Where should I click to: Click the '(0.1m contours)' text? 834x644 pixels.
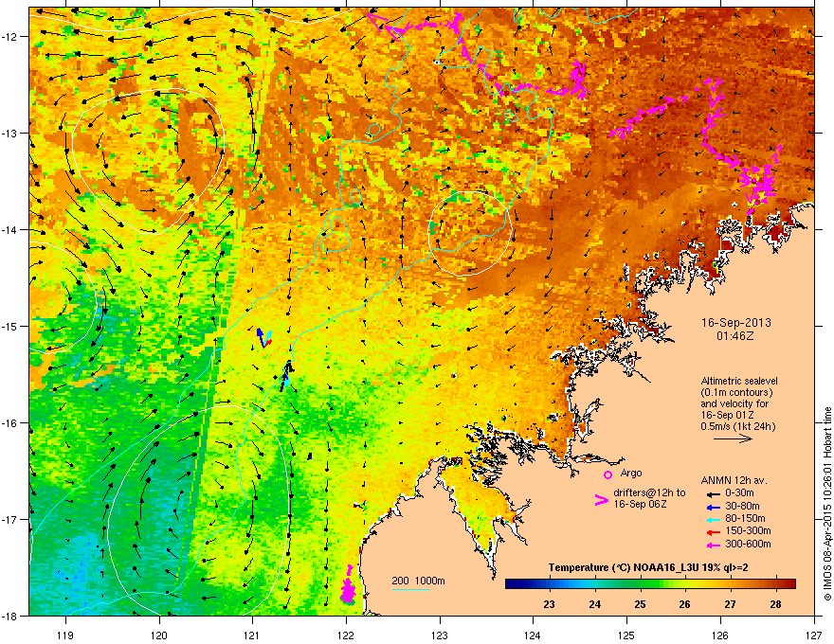pos(736,392)
